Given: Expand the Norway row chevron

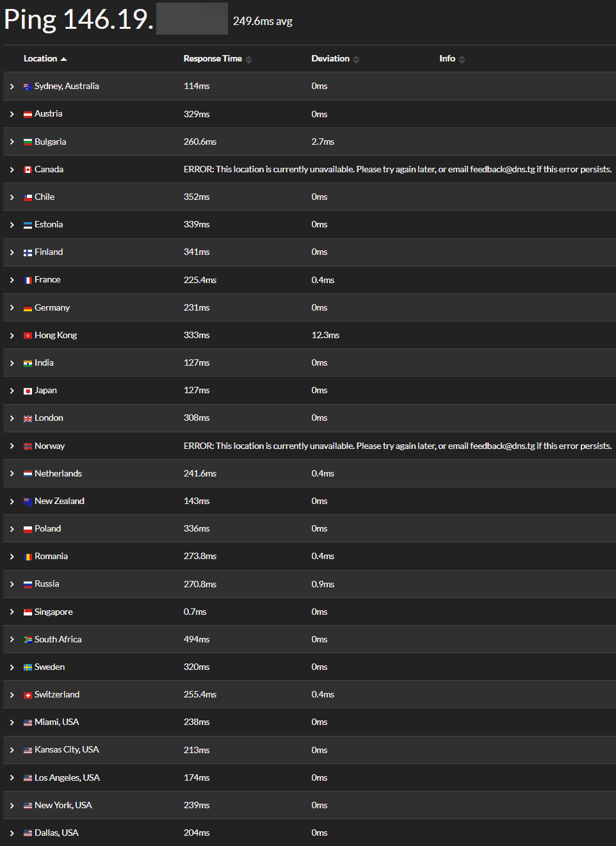Looking at the screenshot, I should tap(12, 446).
